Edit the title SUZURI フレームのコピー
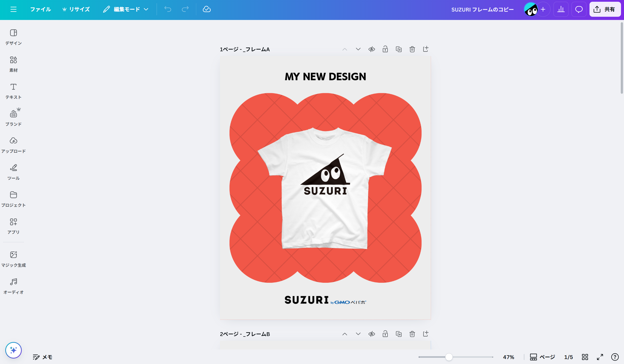 pyautogui.click(x=482, y=9)
